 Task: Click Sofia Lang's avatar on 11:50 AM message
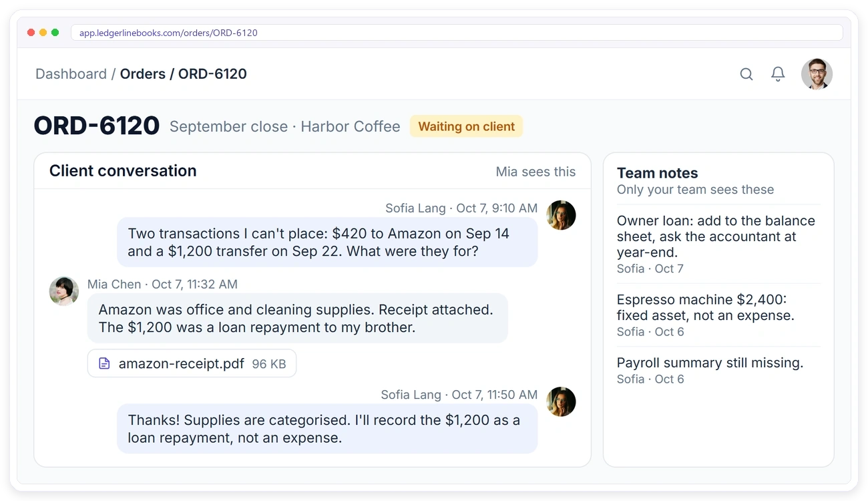[561, 401]
